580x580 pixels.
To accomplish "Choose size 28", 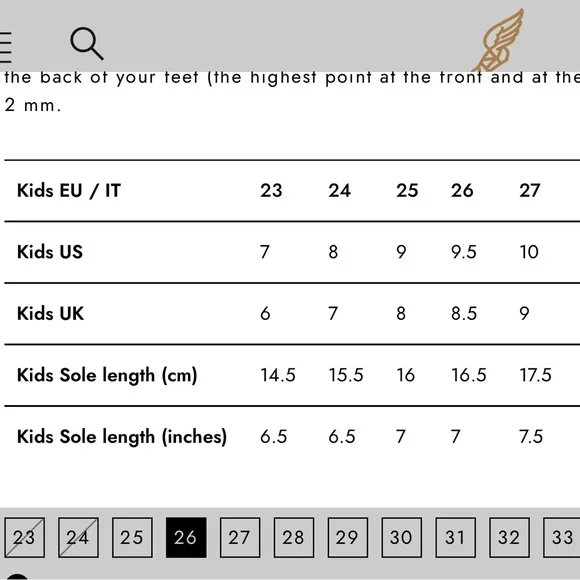I will [x=294, y=537].
